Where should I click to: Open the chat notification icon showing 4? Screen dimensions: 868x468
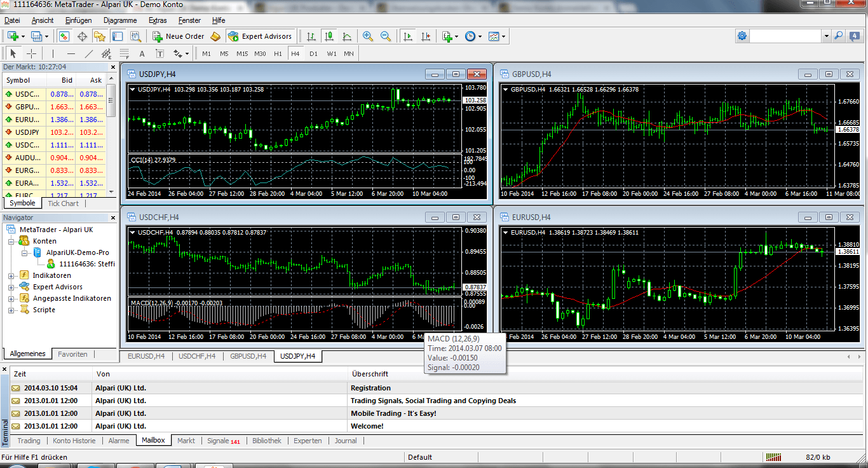click(855, 36)
